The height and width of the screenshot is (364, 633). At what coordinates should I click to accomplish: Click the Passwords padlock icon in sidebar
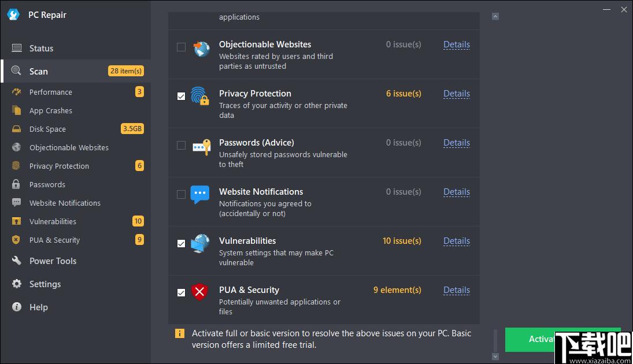click(x=16, y=184)
